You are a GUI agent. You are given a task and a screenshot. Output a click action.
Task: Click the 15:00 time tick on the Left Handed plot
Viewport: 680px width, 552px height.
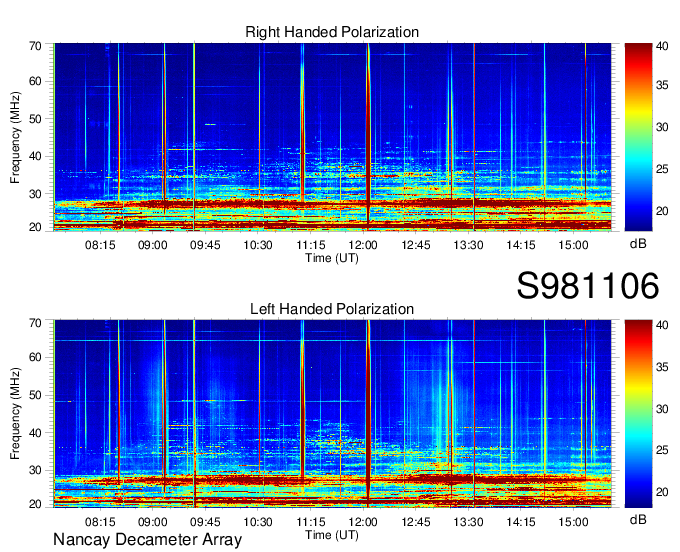573,522
